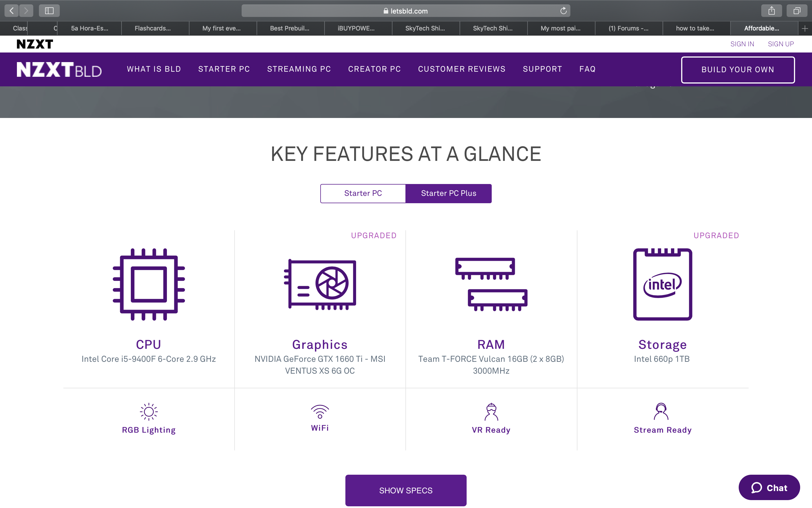Click the Stream Ready headset icon
Screen dimensions: 812x508
pos(661,411)
